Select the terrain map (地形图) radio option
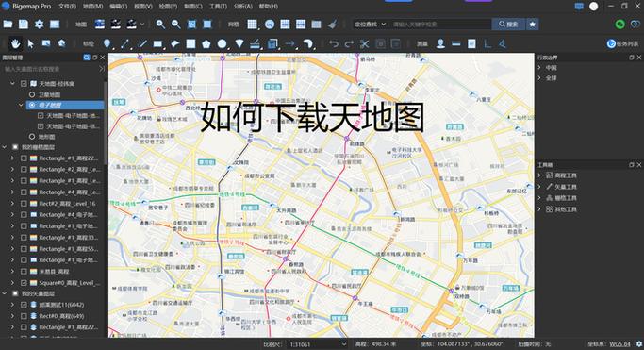This screenshot has height=350, width=644. click(32, 137)
